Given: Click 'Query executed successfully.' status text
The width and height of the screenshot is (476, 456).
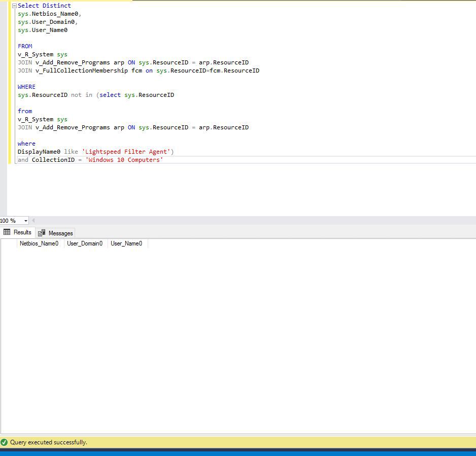Looking at the screenshot, I should [49, 442].
